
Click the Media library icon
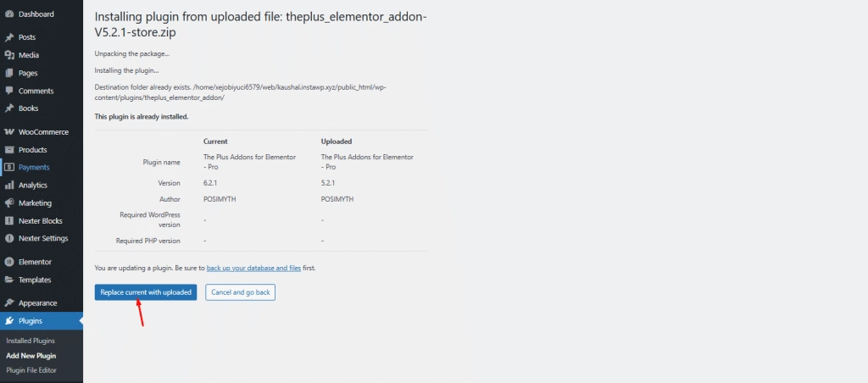(x=9, y=55)
